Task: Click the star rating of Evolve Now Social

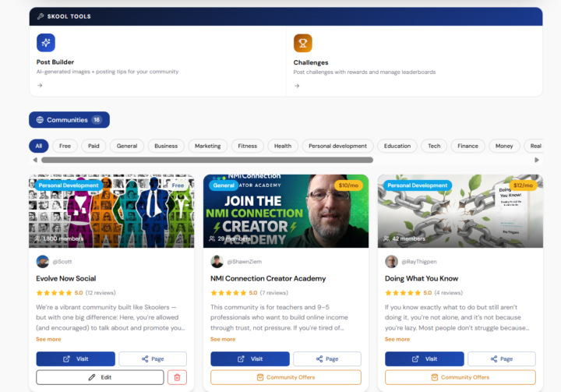Action: tap(54, 293)
